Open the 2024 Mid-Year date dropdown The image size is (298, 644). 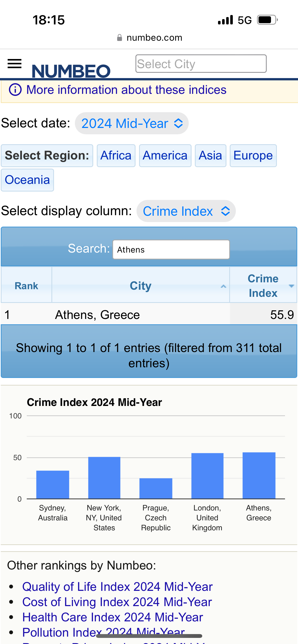pos(132,123)
